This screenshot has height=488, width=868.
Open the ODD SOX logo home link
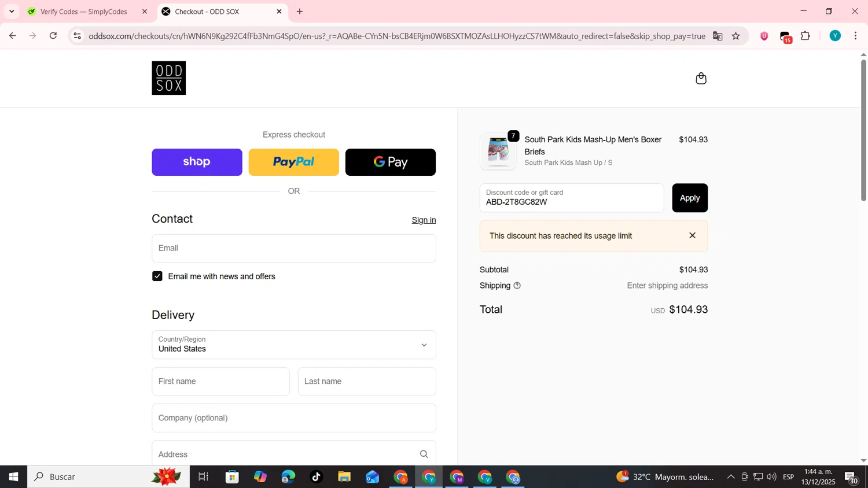point(168,78)
